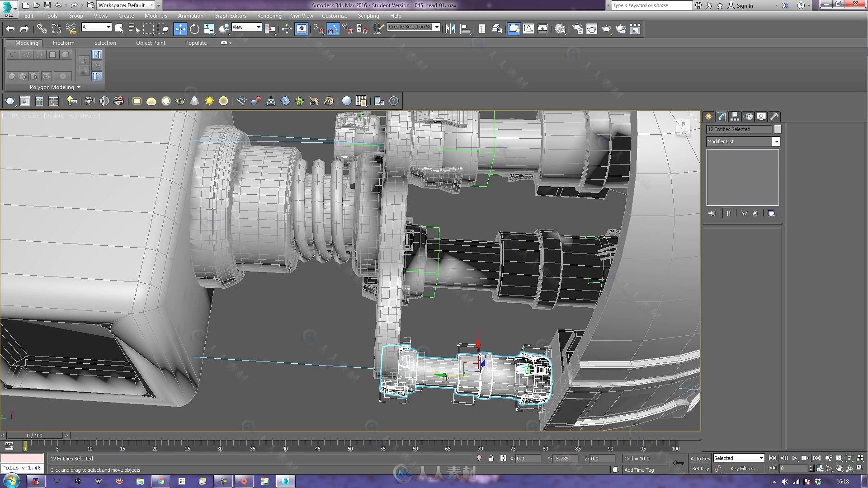Select the Animation menu item
Viewport: 868px width, 488px height.
coord(191,15)
